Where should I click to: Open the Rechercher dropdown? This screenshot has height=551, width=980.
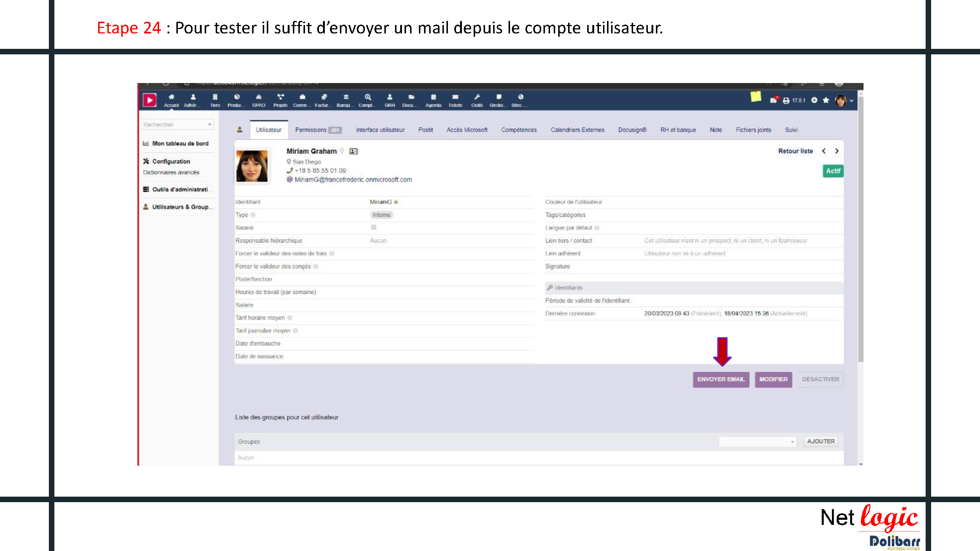click(177, 125)
